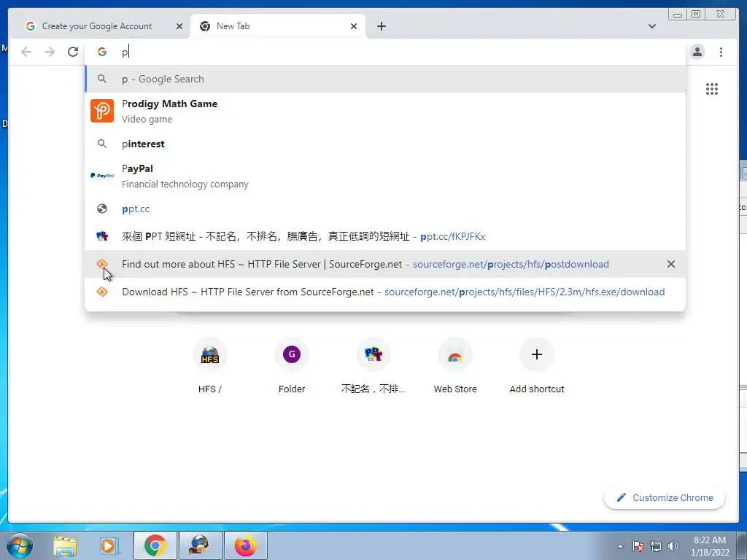
Task: Pick the pinterest search suggestion
Action: pos(385,144)
